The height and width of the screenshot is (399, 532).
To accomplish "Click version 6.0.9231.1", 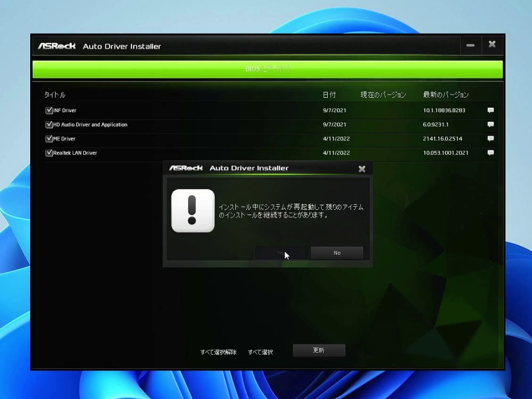I will (436, 125).
